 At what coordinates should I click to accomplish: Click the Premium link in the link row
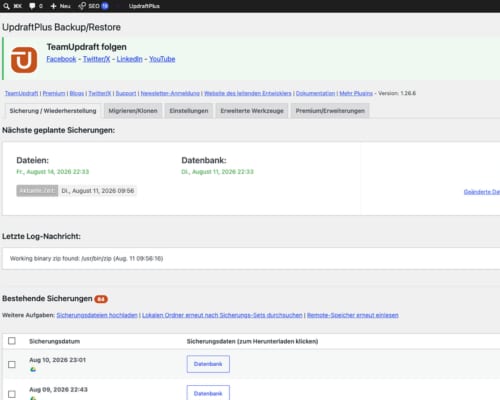pos(54,93)
